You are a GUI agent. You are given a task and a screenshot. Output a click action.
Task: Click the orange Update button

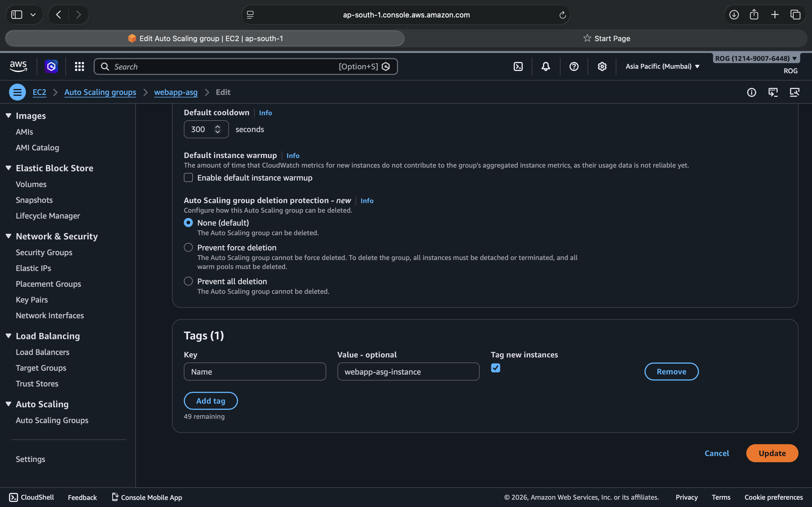pos(772,453)
